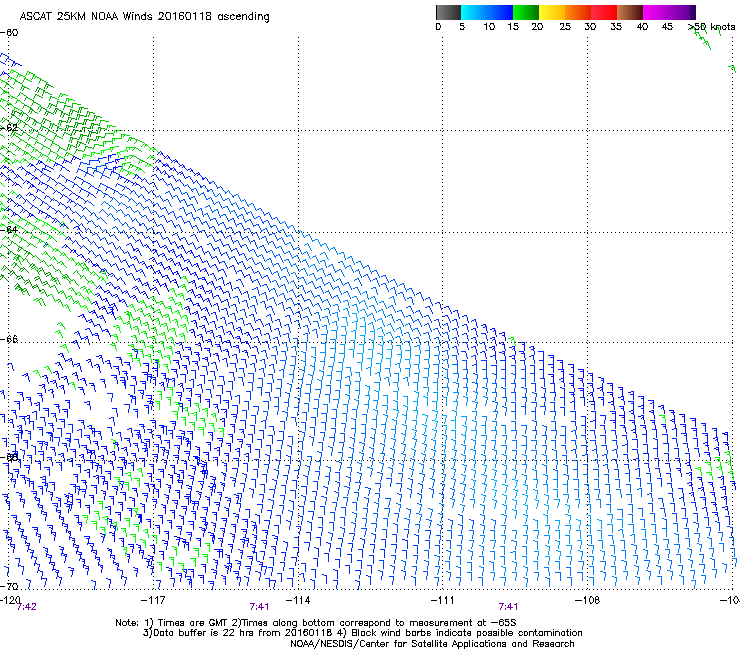Click the legend value '40'
Image resolution: width=740 pixels, height=650 pixels.
tap(642, 27)
